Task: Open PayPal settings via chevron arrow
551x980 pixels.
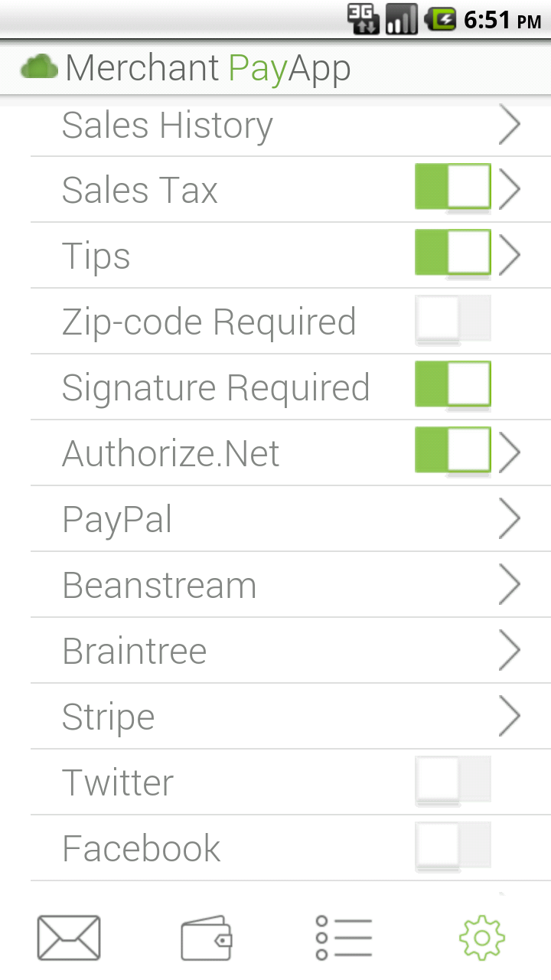Action: click(x=509, y=519)
